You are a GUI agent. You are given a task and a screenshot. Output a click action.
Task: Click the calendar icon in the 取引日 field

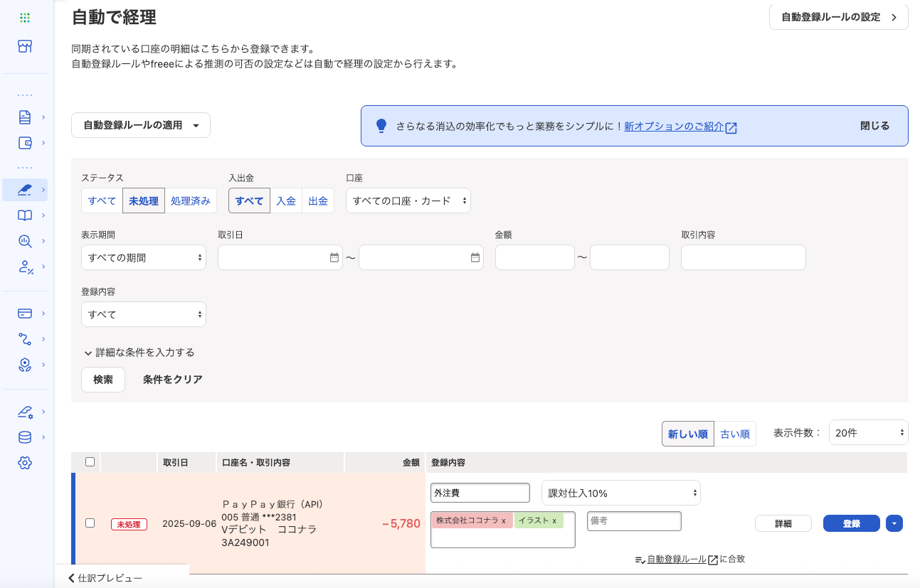pyautogui.click(x=334, y=257)
